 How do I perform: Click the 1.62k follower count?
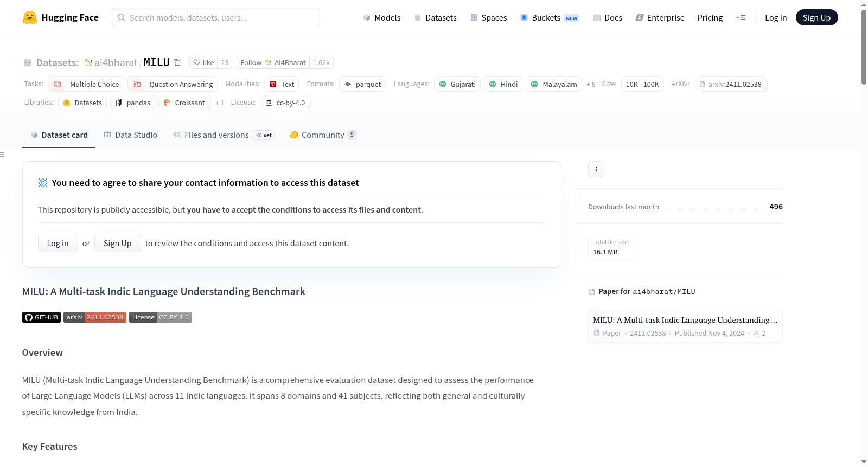321,62
